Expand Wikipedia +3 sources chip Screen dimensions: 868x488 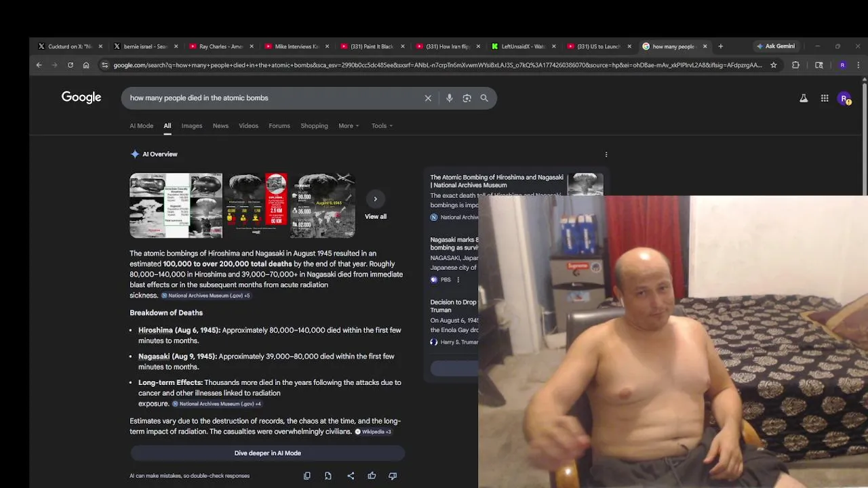click(373, 432)
